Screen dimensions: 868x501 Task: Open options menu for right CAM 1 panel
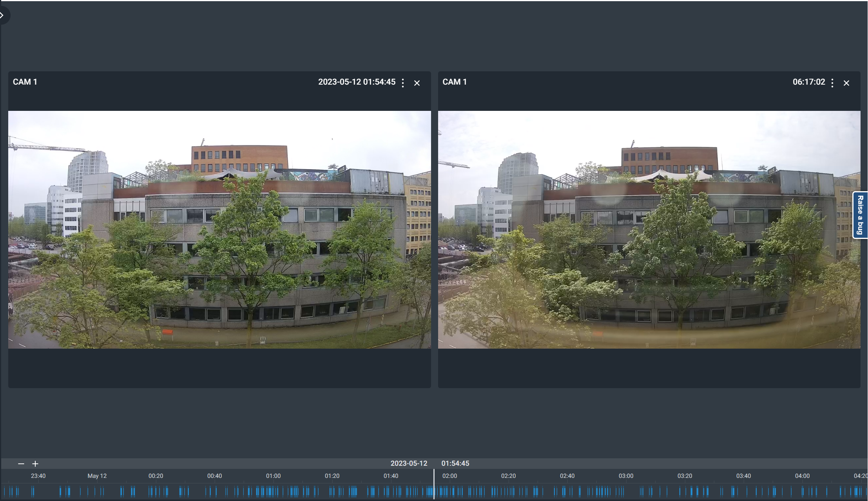pos(832,83)
